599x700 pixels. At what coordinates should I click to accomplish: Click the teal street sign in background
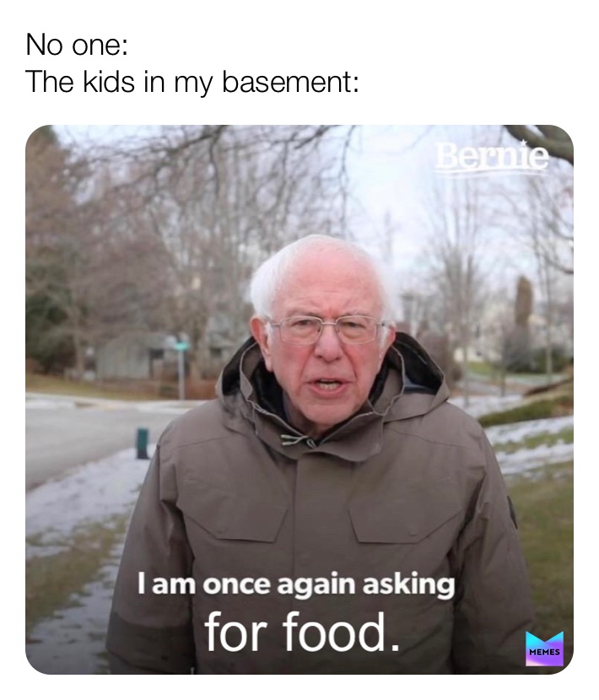click(181, 346)
